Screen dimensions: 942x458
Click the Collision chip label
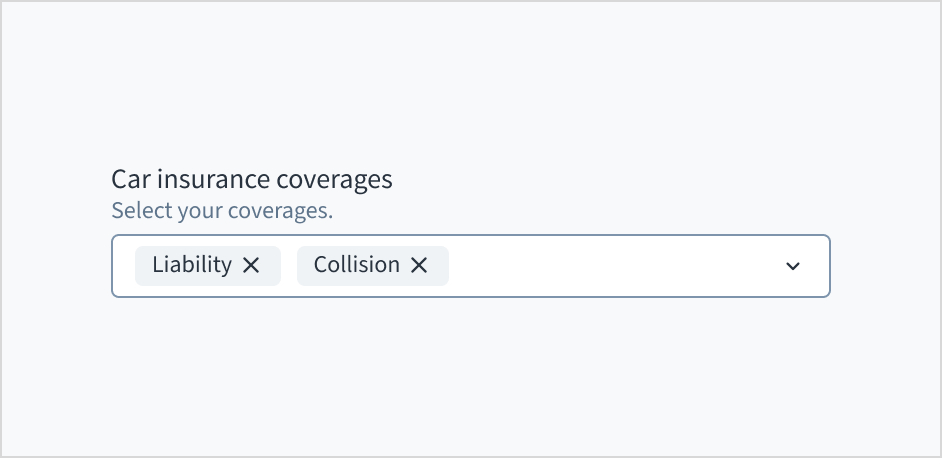(356, 265)
